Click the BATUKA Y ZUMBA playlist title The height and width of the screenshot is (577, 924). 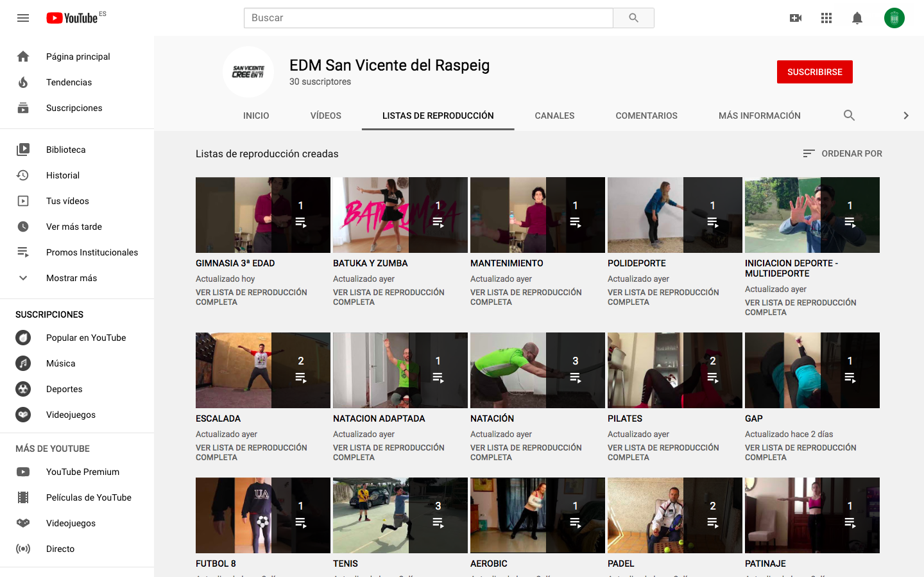(370, 263)
